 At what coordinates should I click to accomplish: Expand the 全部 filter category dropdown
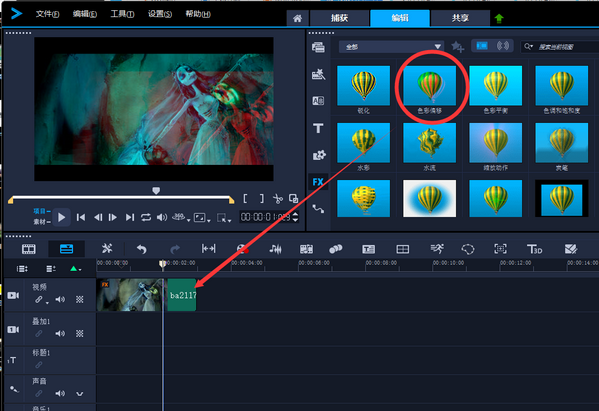[391, 47]
